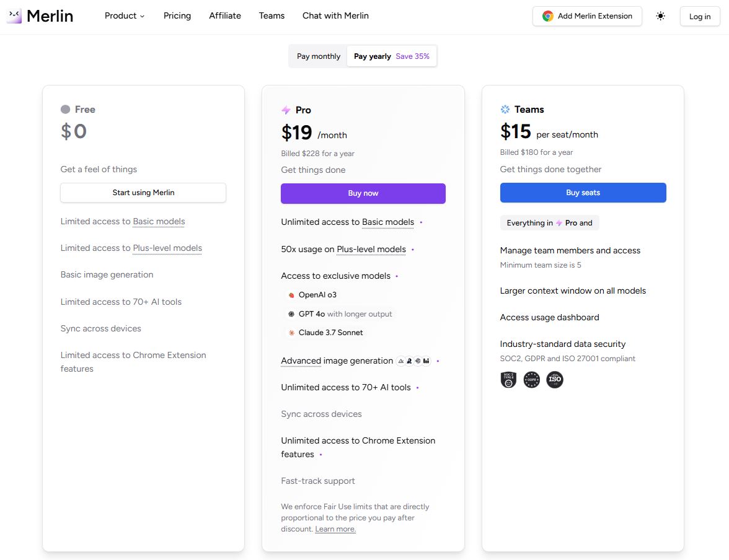The height and width of the screenshot is (560, 729).
Task: Select the Pay yearly option
Action: (372, 56)
